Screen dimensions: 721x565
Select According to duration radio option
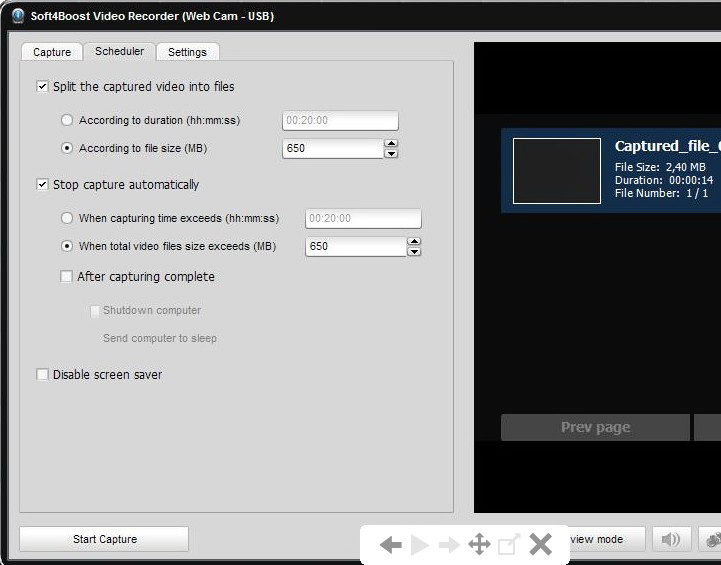(x=67, y=120)
